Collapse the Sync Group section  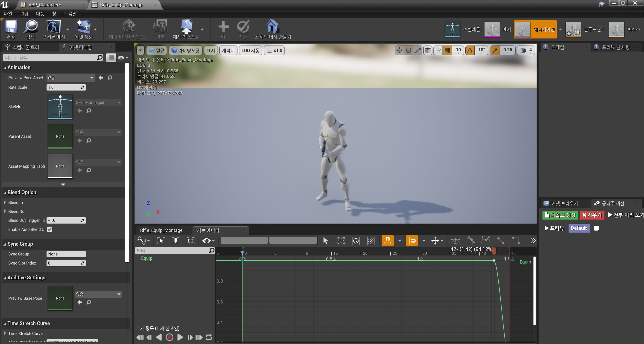click(x=5, y=244)
